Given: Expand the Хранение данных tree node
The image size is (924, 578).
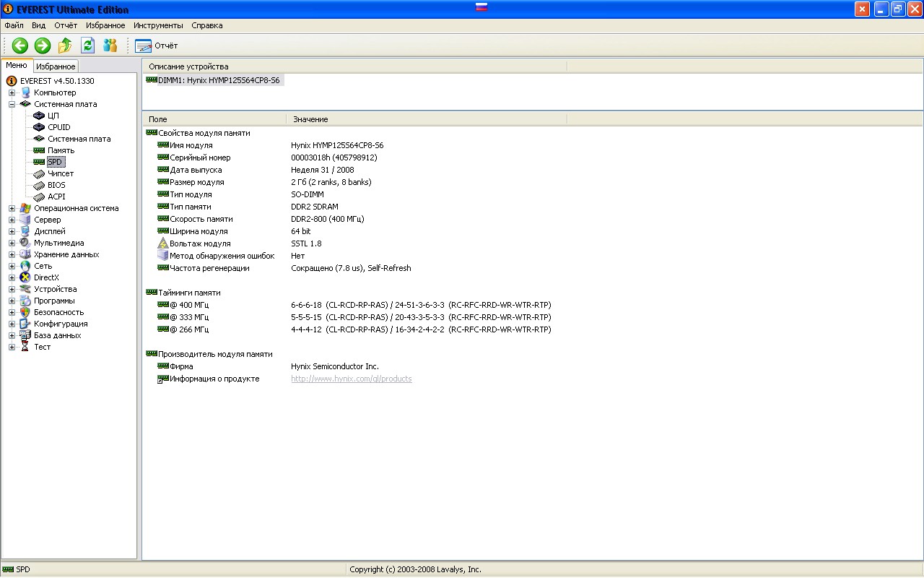Looking at the screenshot, I should point(12,254).
